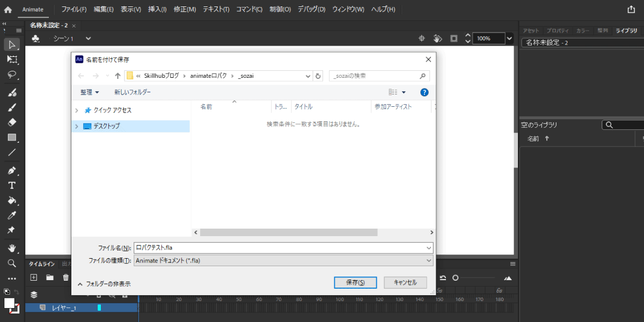The width and height of the screenshot is (644, 322).
Task: Select the Paint Bucket tool
Action: (12, 200)
